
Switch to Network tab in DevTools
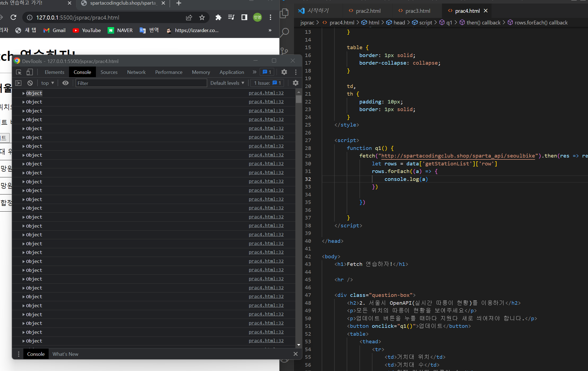tap(136, 72)
